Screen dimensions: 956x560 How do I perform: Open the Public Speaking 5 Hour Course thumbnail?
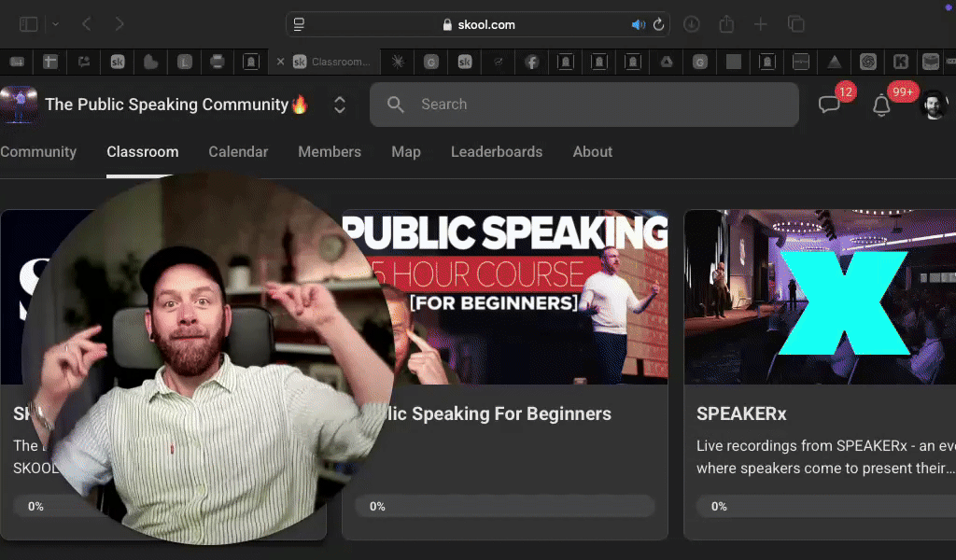click(x=505, y=297)
